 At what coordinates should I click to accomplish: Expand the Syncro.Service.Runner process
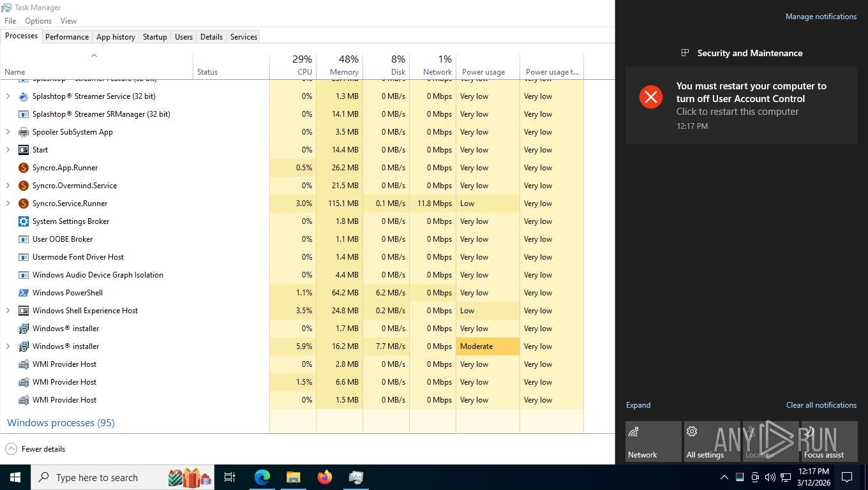click(x=8, y=204)
